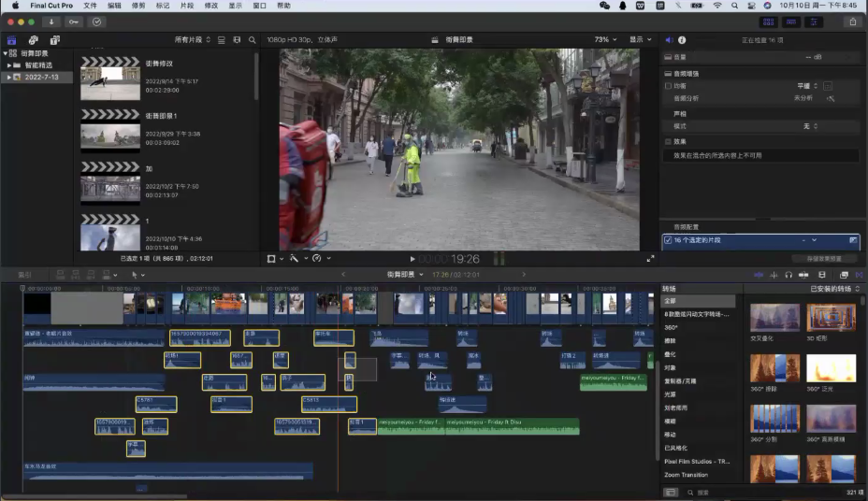868x501 pixels.
Task: Toggle the inspector layout button
Action: 814,21
